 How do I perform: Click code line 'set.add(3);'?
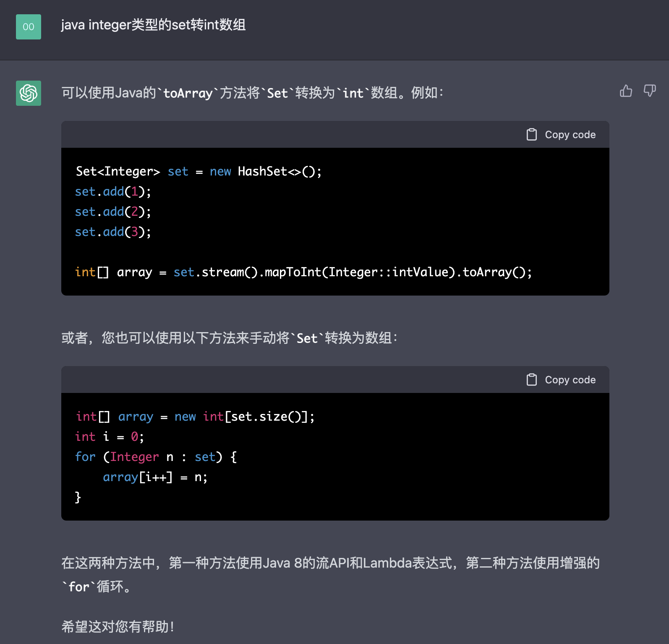[x=113, y=232]
